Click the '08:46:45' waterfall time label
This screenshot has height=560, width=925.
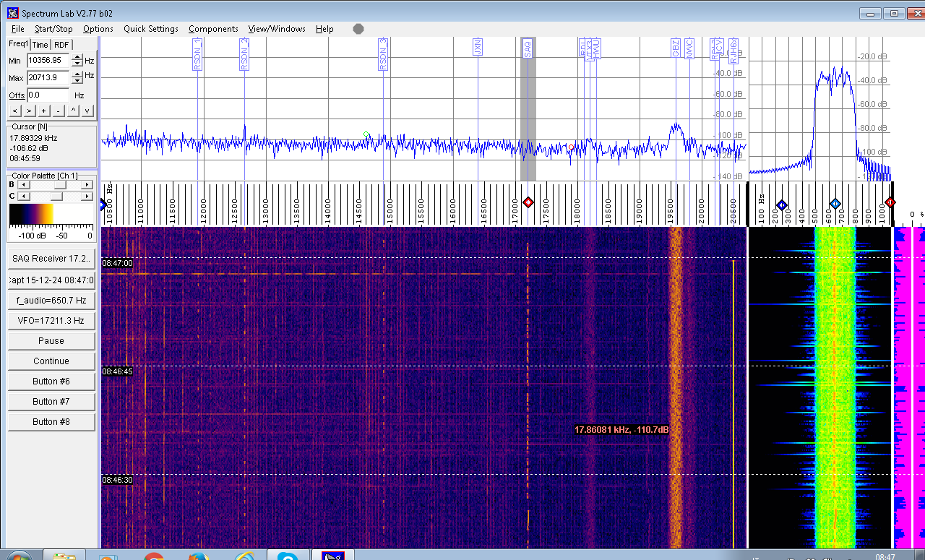117,371
